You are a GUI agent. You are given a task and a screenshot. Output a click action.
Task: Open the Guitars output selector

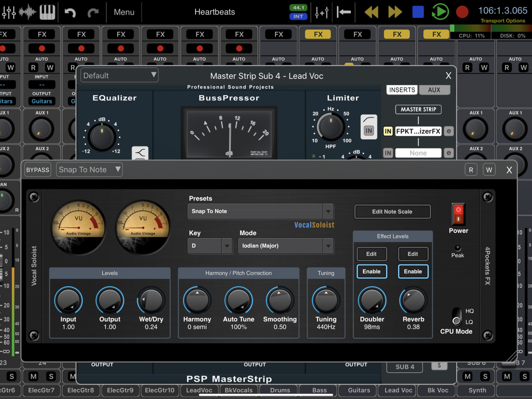[42, 101]
